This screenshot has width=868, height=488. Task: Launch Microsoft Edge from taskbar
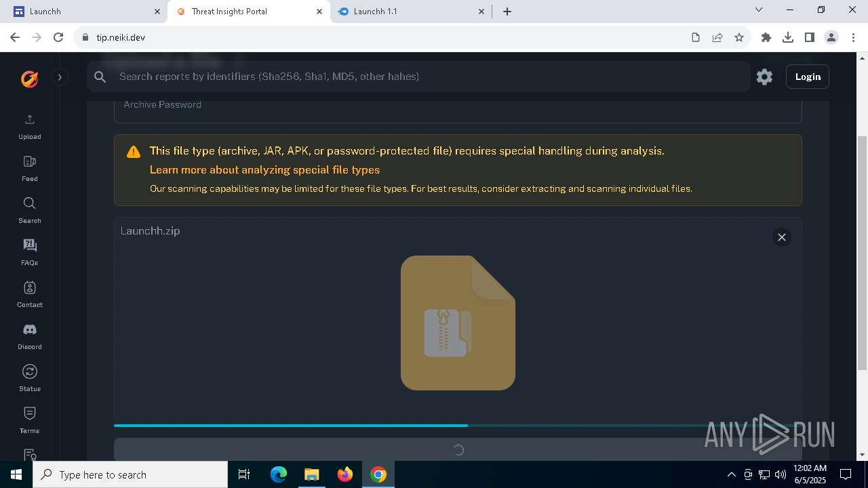(279, 474)
